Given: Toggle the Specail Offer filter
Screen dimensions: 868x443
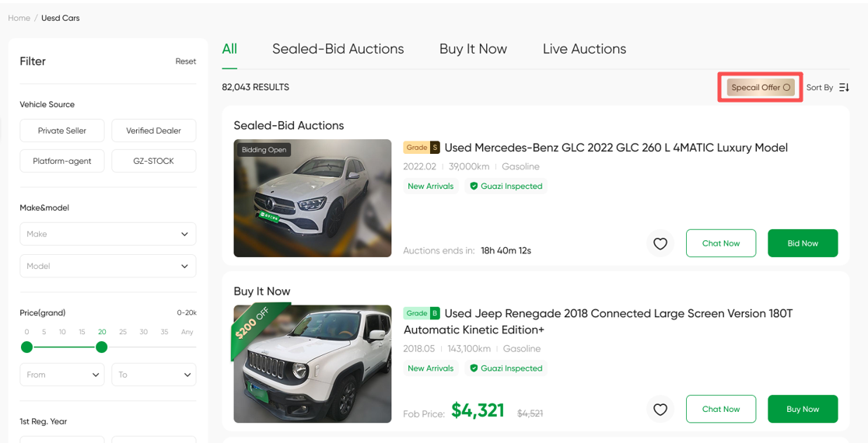Looking at the screenshot, I should [x=761, y=88].
